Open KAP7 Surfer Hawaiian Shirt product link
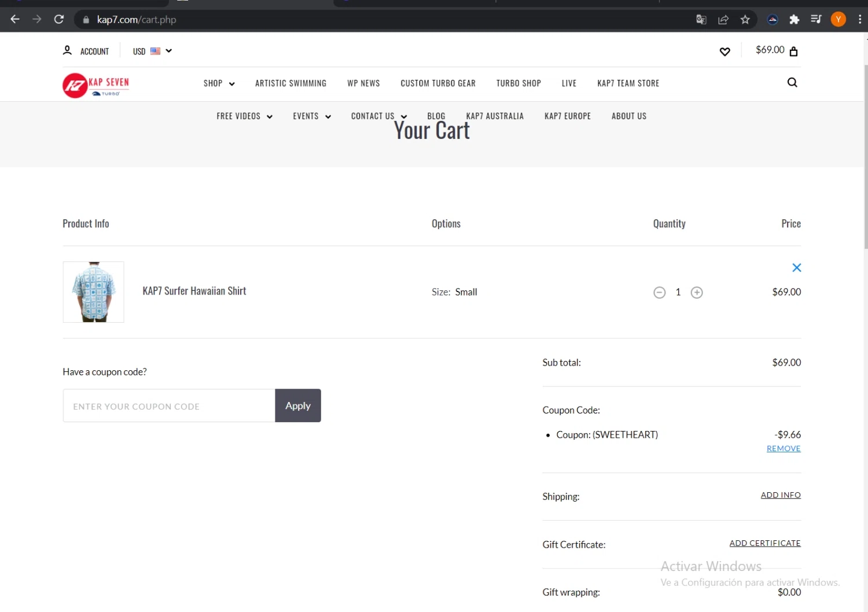Screen dimensions: 868x612 [194, 291]
